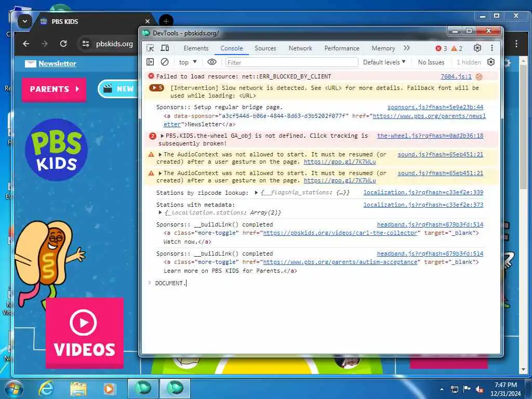Open the VIDEOS tile on PBS KIDS
The image size is (532, 399).
click(x=85, y=333)
